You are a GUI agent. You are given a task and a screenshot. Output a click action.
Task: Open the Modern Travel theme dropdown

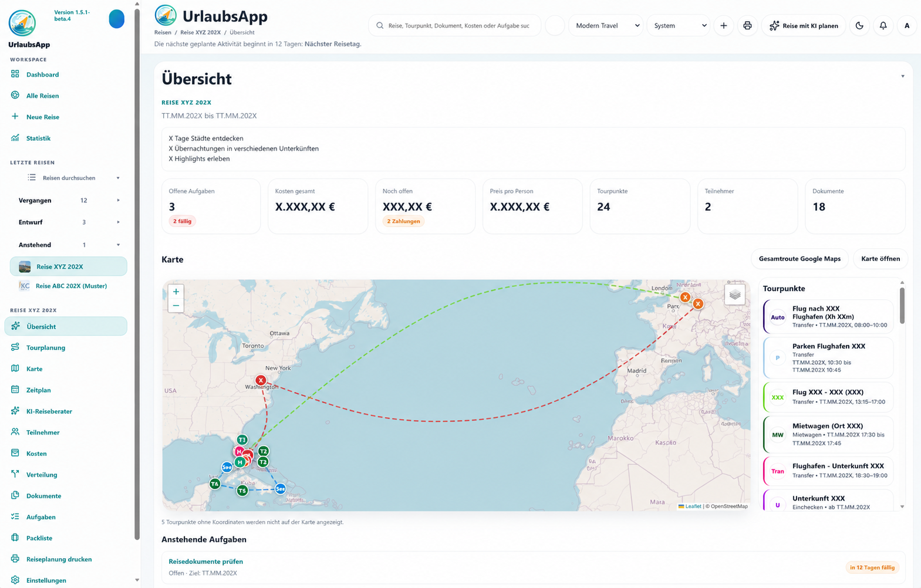point(606,26)
